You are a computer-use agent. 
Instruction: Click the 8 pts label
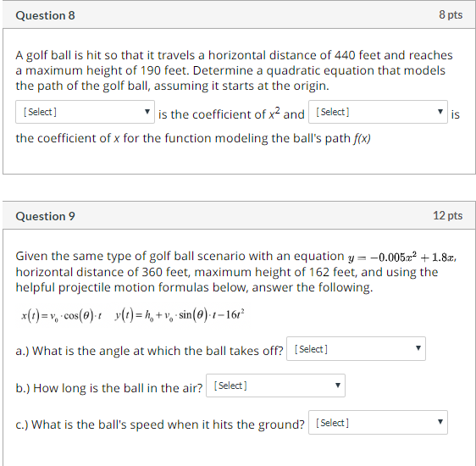[451, 15]
